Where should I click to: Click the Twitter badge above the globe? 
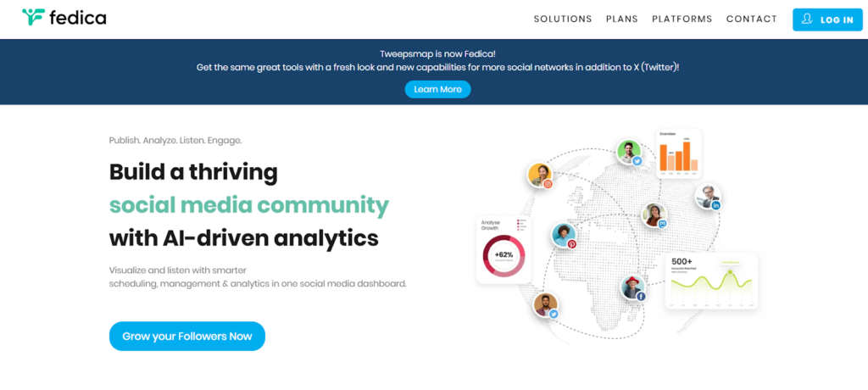(637, 161)
